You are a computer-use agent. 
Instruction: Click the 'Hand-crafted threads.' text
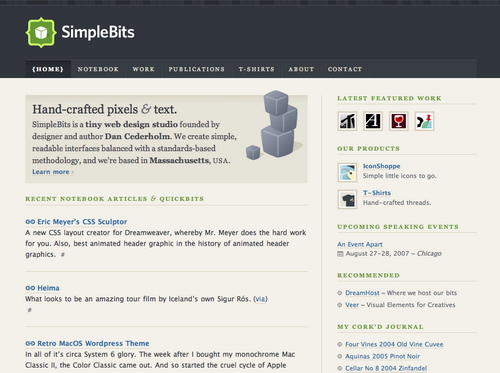click(397, 202)
